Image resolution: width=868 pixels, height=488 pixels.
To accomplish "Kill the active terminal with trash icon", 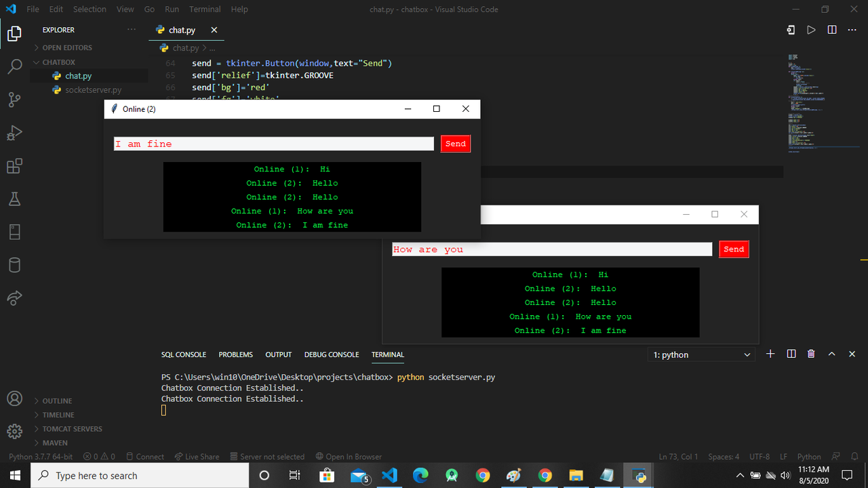I will pos(811,354).
